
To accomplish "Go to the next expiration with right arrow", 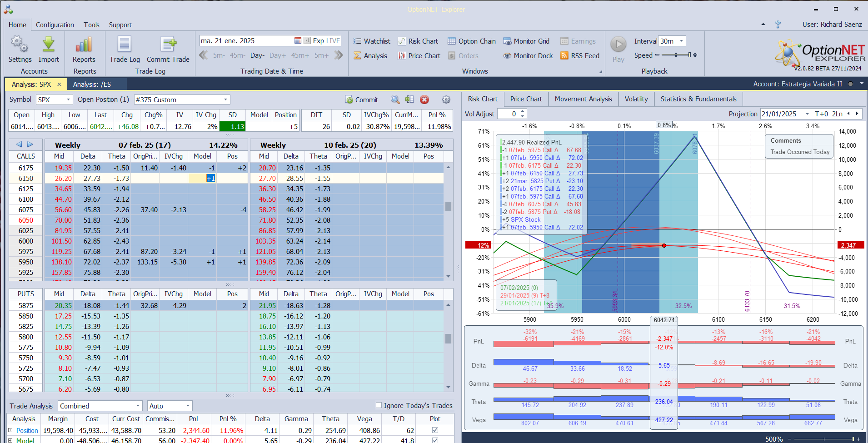I will tap(30, 144).
